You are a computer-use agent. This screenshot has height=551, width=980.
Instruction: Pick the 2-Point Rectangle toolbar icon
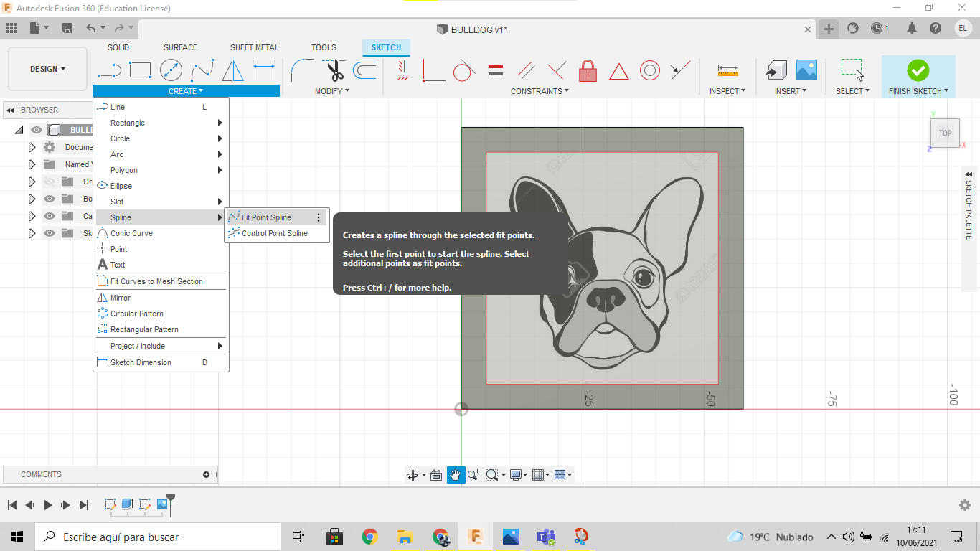tap(140, 70)
